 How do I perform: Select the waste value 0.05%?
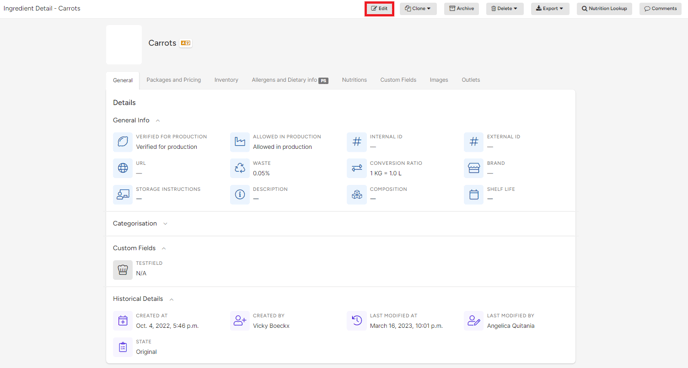[261, 173]
